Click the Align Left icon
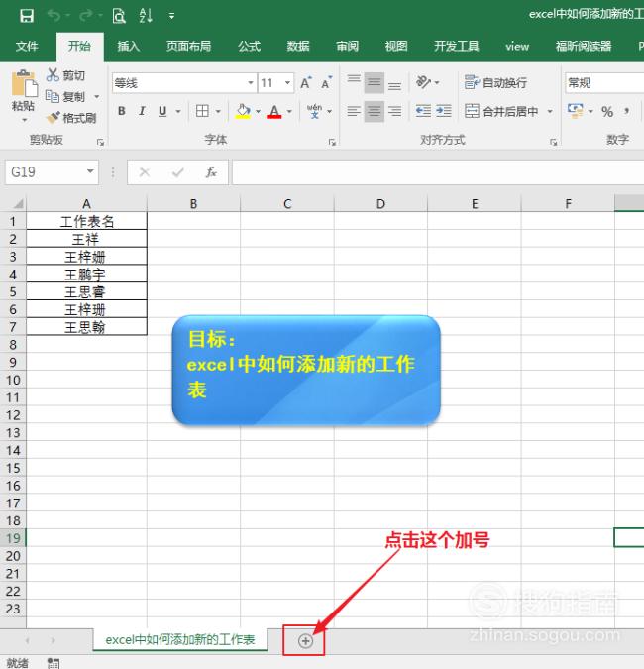Image resolution: width=644 pixels, height=669 pixels. (354, 111)
